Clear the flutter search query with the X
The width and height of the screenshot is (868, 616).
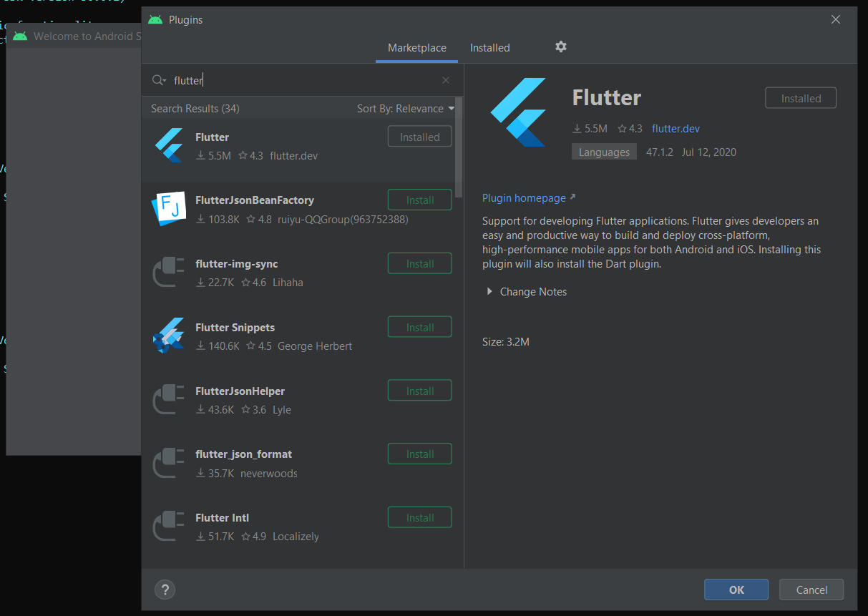[x=445, y=79]
